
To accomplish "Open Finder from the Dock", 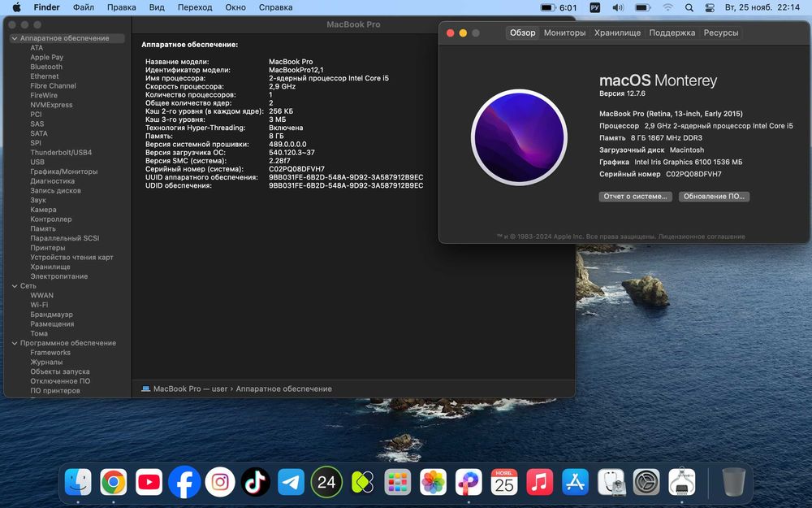I will click(78, 482).
